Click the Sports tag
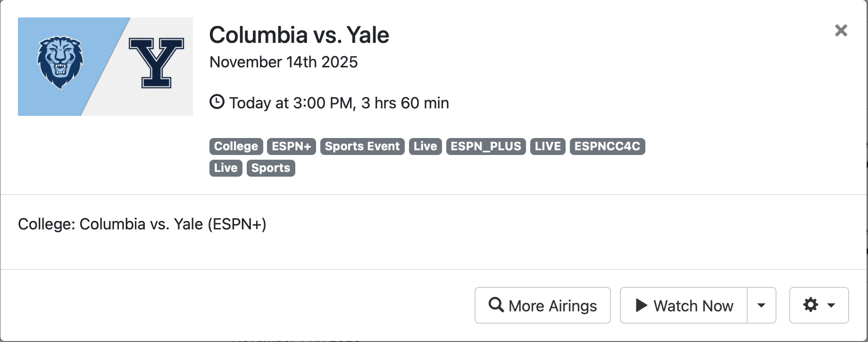This screenshot has height=342, width=868. point(271,168)
